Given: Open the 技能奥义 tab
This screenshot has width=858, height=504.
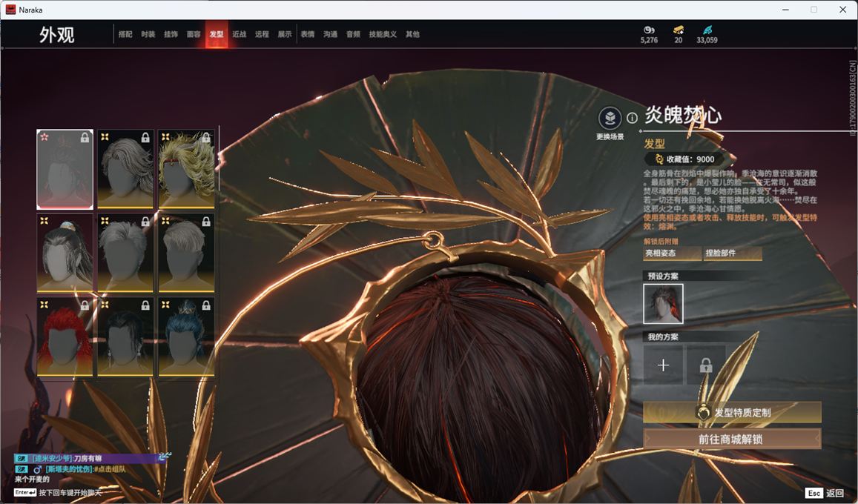Looking at the screenshot, I should (383, 34).
